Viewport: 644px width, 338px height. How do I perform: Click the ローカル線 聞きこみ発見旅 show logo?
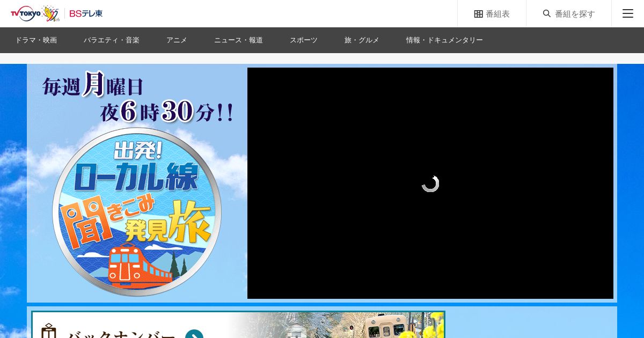[x=137, y=211]
